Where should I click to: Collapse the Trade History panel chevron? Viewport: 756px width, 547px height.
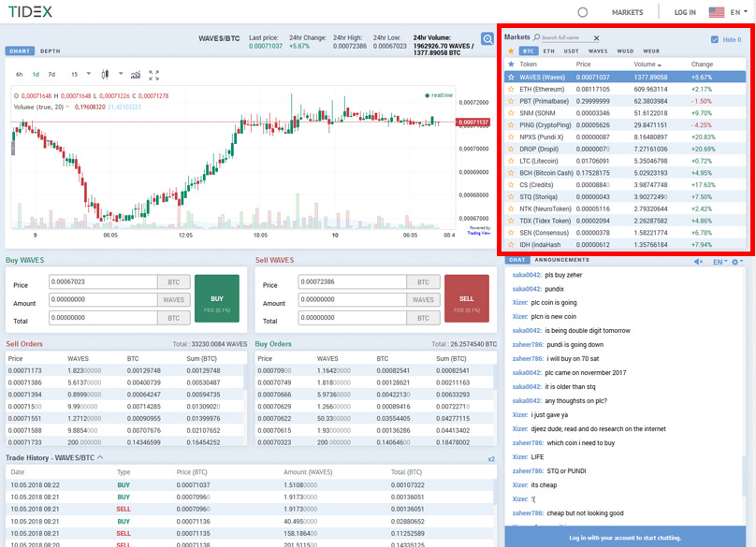tap(100, 457)
